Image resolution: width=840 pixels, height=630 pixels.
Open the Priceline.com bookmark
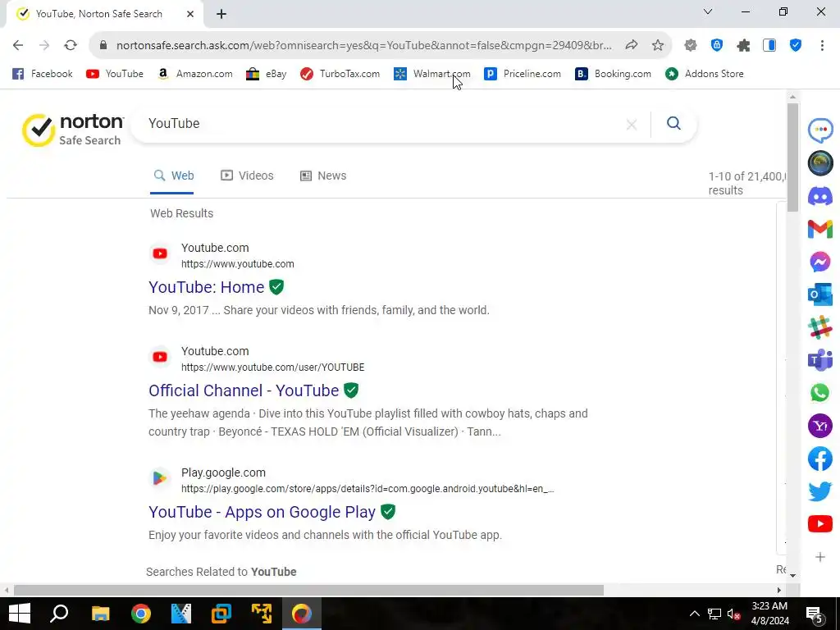[x=523, y=74]
